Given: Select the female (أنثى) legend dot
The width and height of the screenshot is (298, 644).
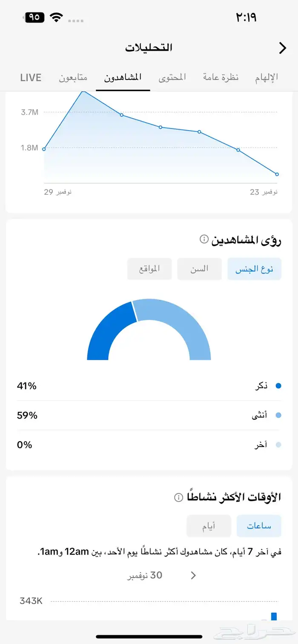Looking at the screenshot, I should 278,415.
